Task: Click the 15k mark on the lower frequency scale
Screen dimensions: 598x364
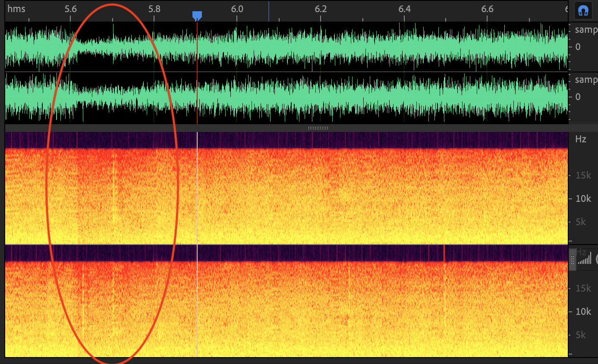Action: click(583, 288)
